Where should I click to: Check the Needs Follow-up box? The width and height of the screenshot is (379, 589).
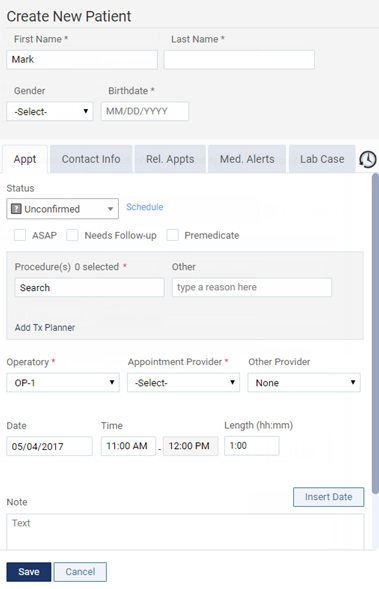(x=72, y=235)
